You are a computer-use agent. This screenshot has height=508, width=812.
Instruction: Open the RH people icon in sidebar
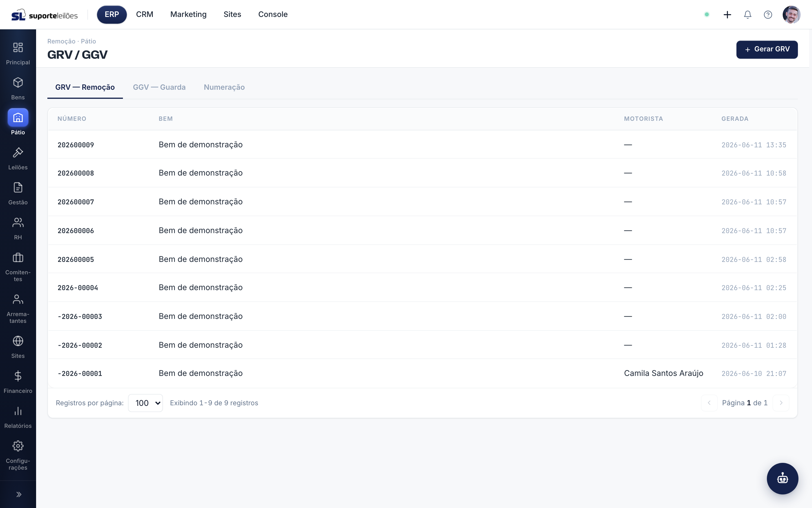[x=18, y=222]
